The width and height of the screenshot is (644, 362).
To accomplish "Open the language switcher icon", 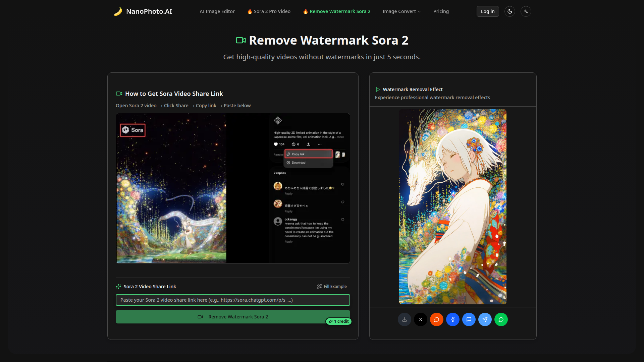I will pyautogui.click(x=526, y=11).
